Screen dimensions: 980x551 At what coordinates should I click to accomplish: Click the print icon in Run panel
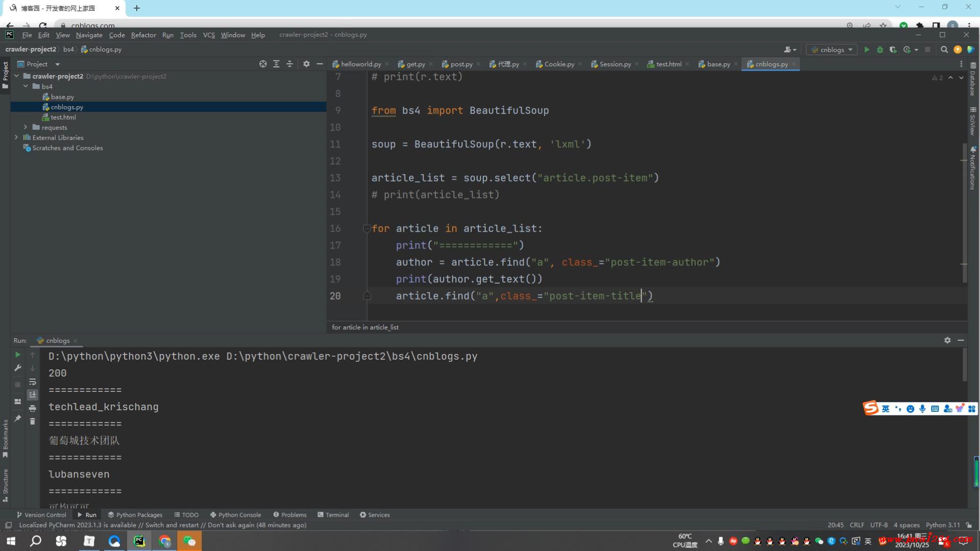(x=33, y=408)
